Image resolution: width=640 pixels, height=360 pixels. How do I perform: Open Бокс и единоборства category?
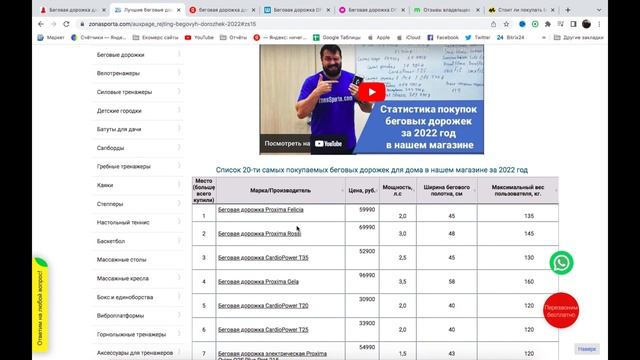coord(125,297)
